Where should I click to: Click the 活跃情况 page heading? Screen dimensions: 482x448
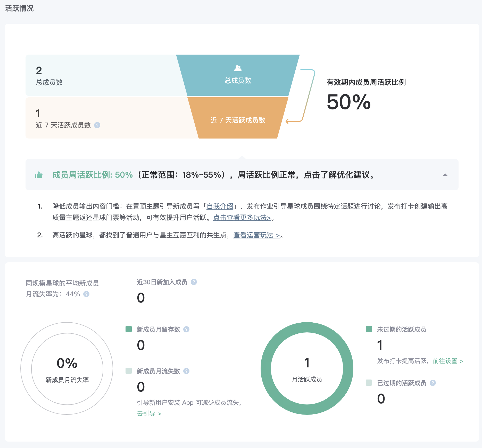coord(19,8)
